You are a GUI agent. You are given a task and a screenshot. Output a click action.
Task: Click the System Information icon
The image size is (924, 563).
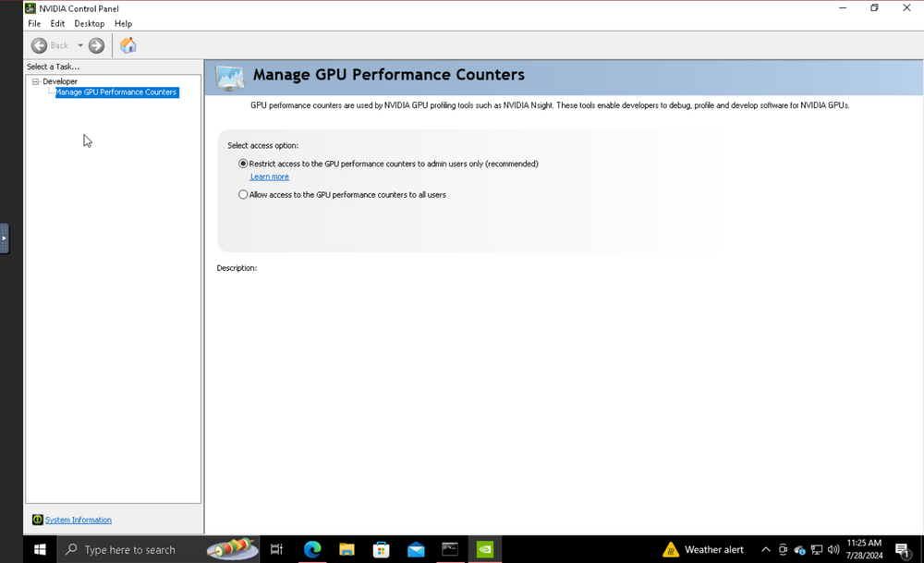(38, 520)
